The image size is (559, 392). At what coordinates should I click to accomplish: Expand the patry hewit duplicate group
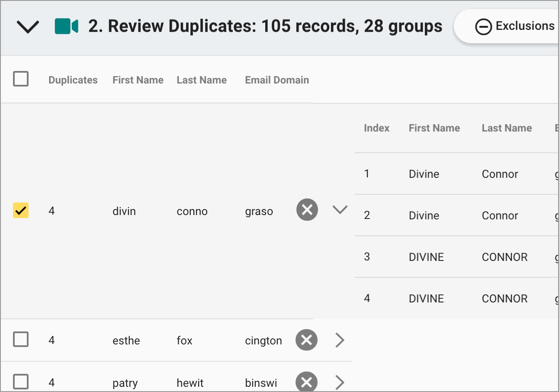tap(340, 382)
